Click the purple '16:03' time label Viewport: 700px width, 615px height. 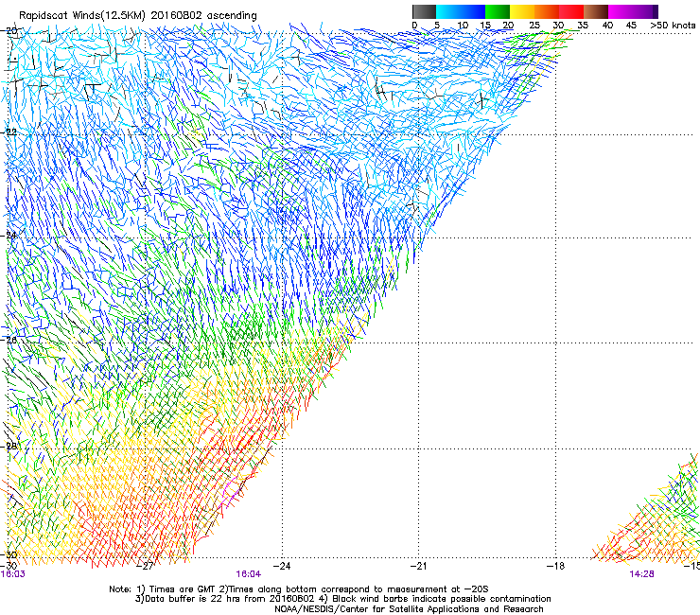(x=13, y=574)
